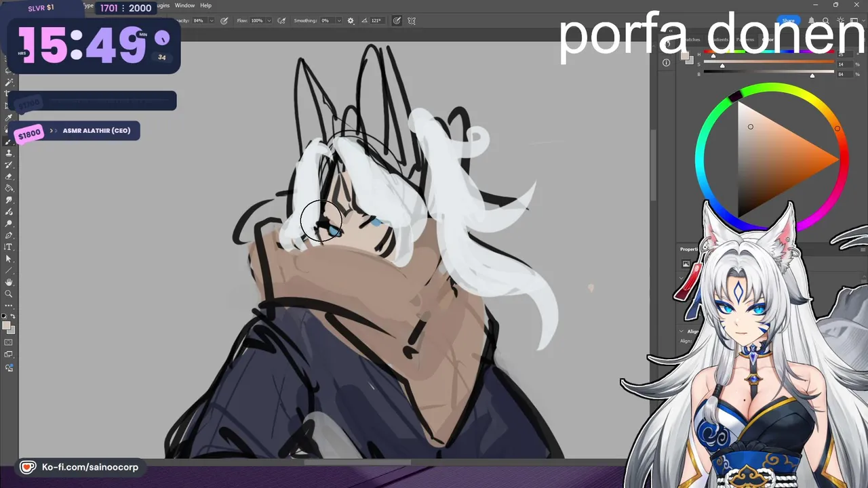
Task: Click the canvas horizontal scrollbar
Action: point(357,462)
